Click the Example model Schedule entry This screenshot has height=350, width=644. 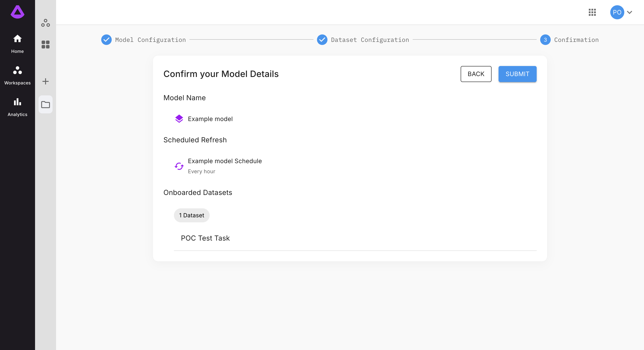tap(225, 161)
